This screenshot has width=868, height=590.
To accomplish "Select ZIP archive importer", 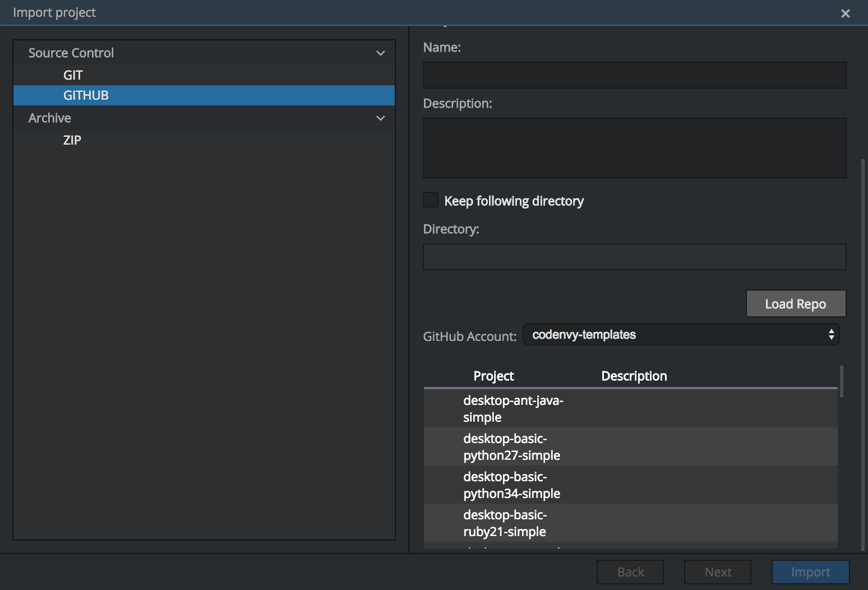I will (72, 140).
